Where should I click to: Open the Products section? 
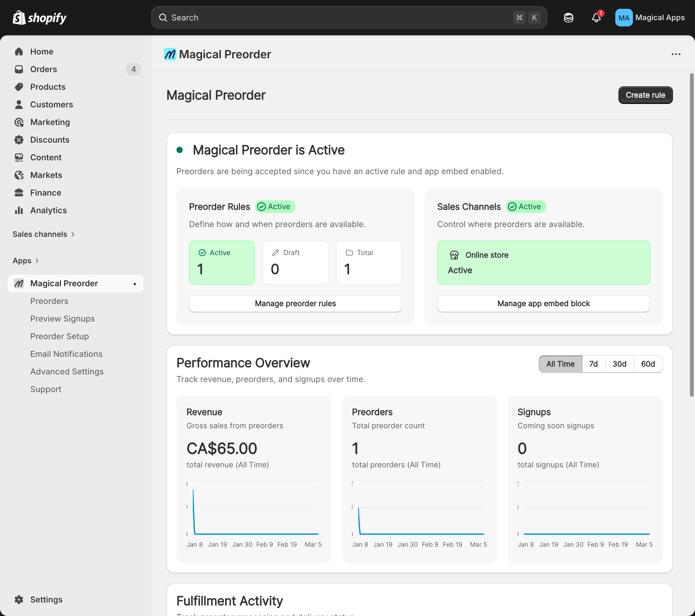[x=47, y=87]
